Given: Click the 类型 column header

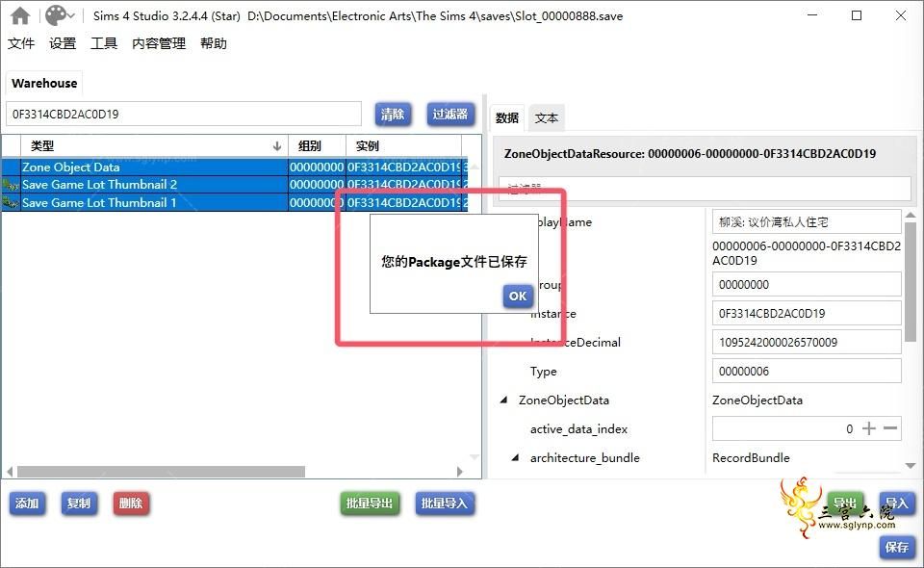Looking at the screenshot, I should [x=154, y=146].
